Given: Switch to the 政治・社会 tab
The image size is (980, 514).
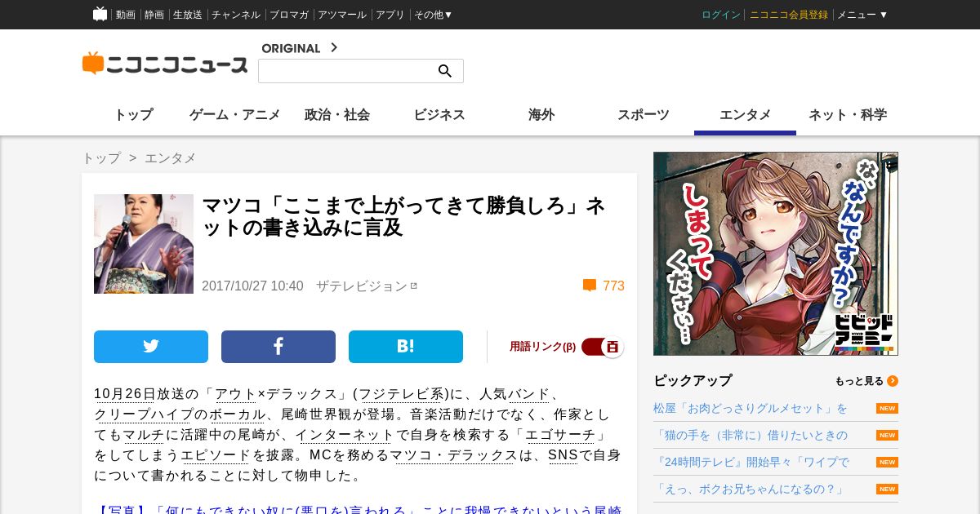Looking at the screenshot, I should 337,115.
